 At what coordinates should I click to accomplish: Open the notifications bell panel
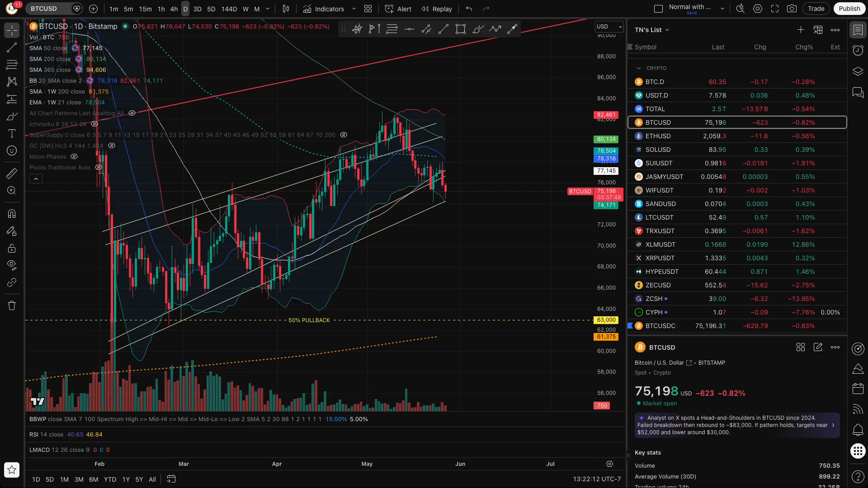click(x=858, y=430)
